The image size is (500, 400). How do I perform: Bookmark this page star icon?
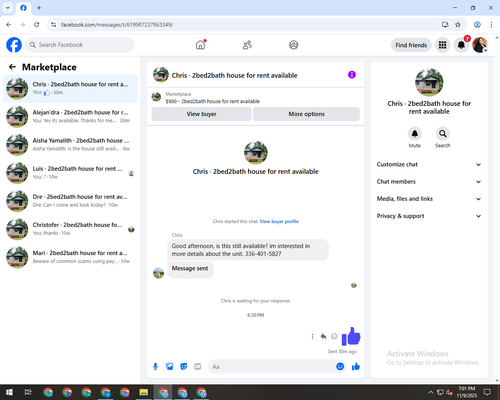(458, 25)
